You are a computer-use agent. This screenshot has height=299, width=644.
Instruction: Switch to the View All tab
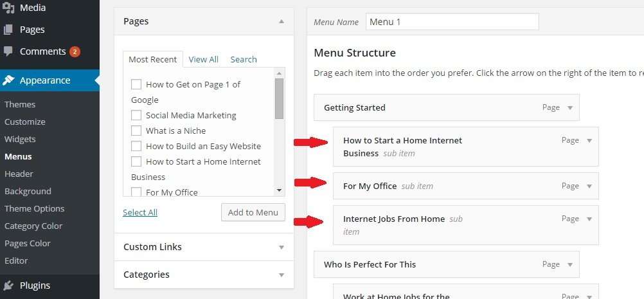click(203, 60)
